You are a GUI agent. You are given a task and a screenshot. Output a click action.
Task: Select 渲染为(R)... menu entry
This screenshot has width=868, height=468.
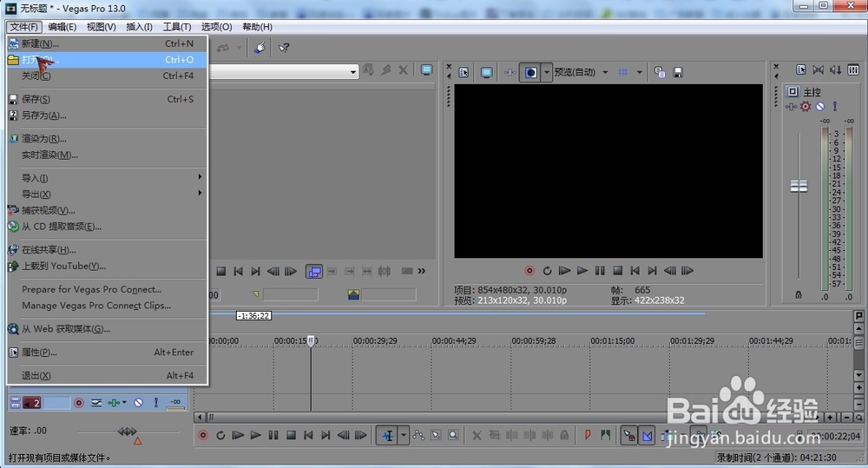click(108, 138)
